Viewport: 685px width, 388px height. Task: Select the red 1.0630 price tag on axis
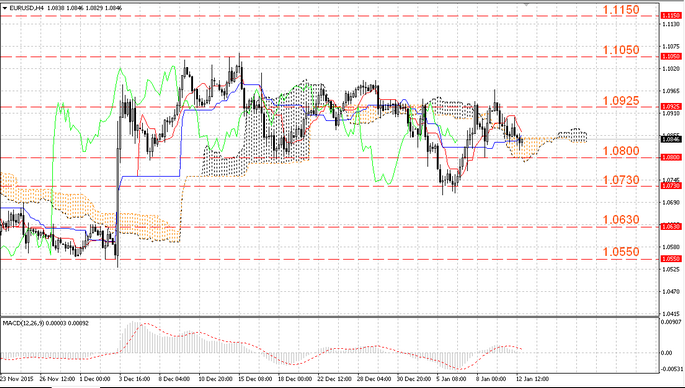[x=671, y=226]
